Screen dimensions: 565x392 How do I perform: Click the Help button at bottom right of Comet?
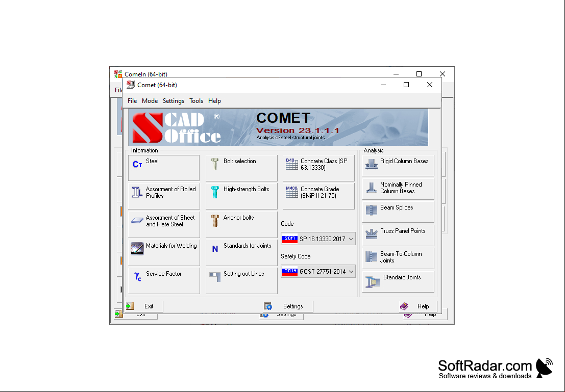point(418,306)
